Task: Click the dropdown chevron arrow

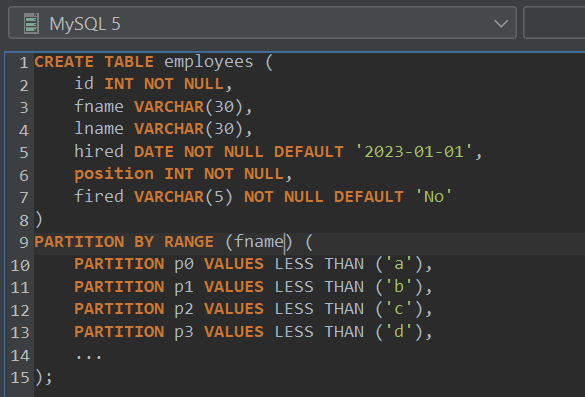Action: click(501, 24)
